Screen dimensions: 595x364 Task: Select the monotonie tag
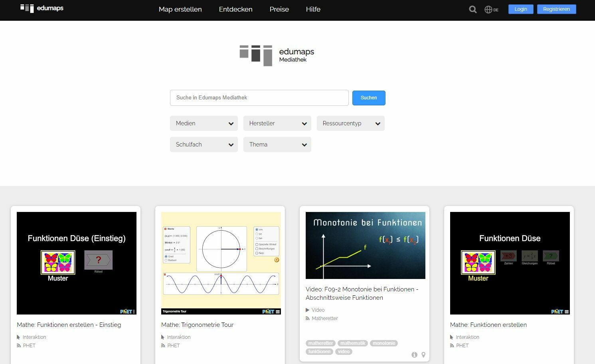384,343
